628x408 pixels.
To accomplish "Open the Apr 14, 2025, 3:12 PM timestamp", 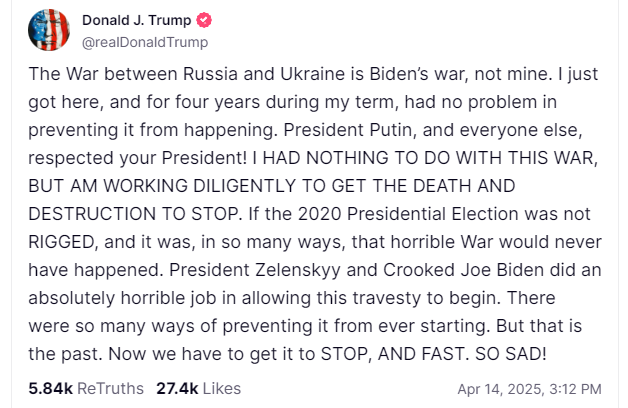I will [529, 389].
